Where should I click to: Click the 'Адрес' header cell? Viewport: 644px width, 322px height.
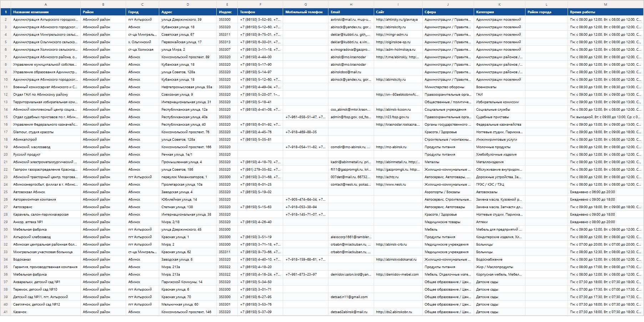coord(188,12)
